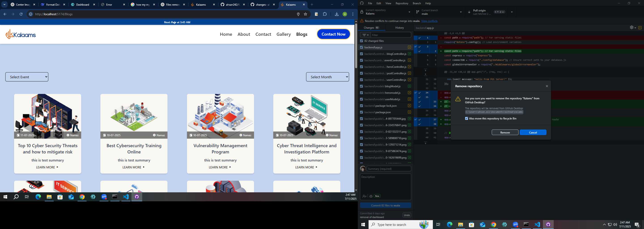Expand the collapsed diff lines below line 6
Viewport: 644px width, 229px height.
pyautogui.click(x=426, y=70)
